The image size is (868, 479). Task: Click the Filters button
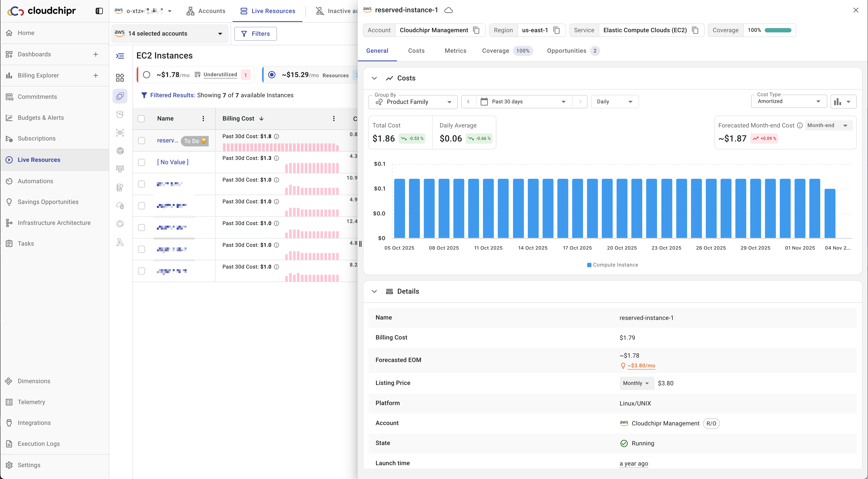255,34
